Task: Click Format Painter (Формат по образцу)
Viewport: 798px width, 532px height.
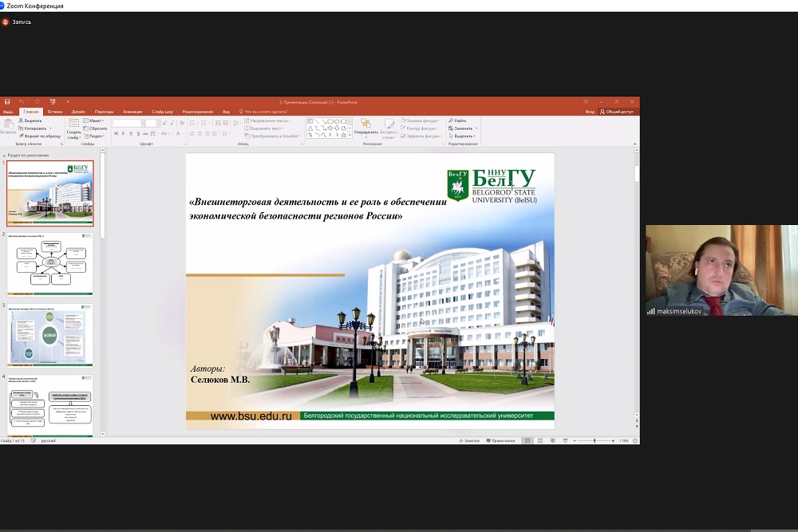Action: point(21,136)
